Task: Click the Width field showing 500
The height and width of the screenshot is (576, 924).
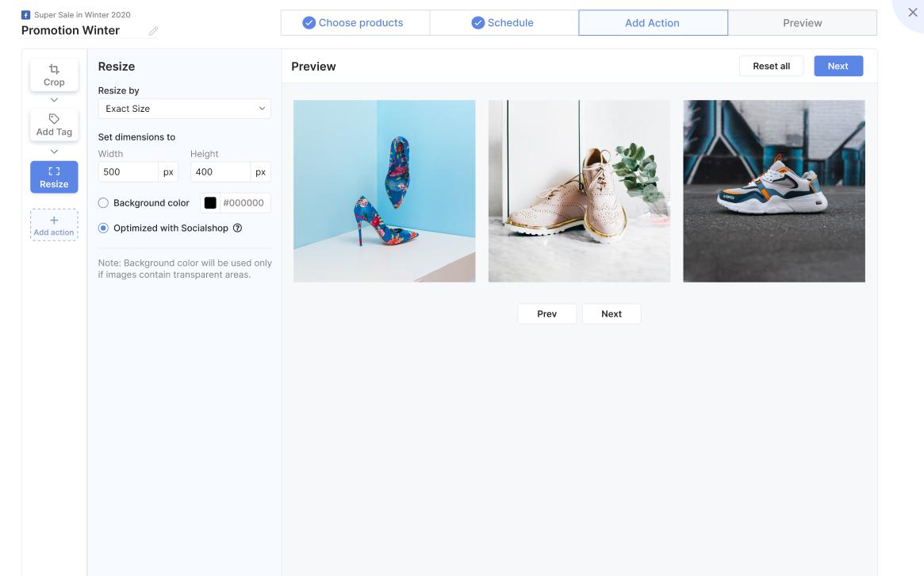Action: [128, 172]
